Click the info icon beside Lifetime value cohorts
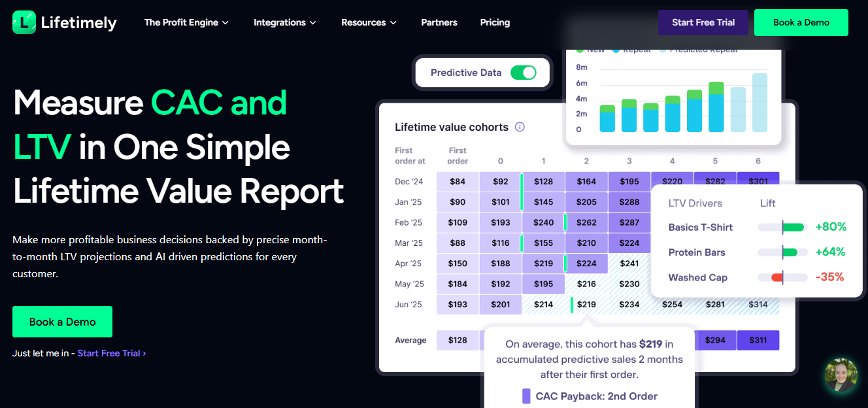 (520, 127)
